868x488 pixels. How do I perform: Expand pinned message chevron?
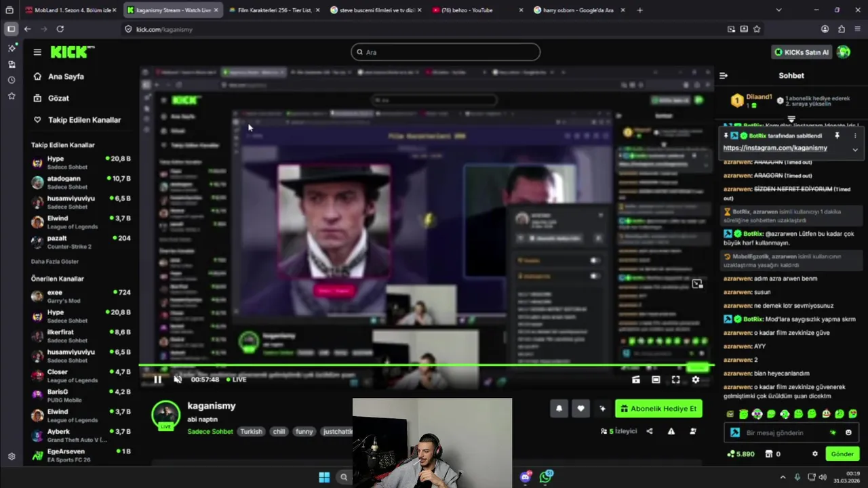point(855,149)
